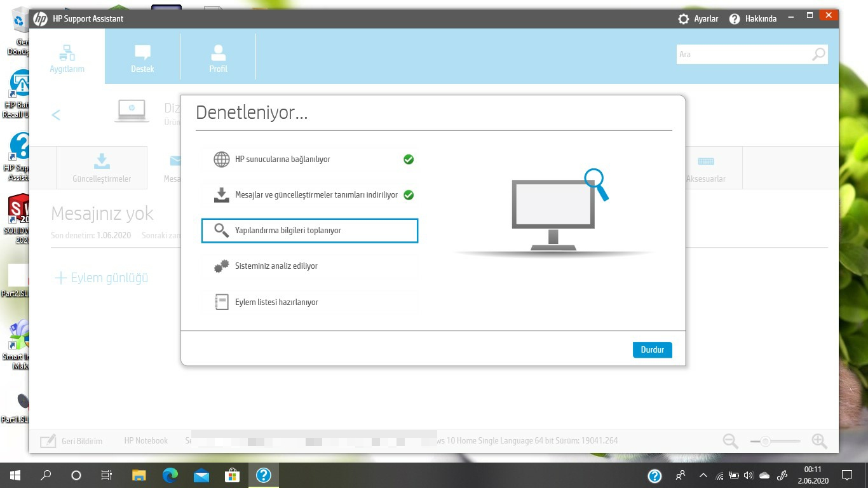Click the 'Denetleniyor...' dialog heading
The image size is (868, 488).
click(252, 112)
